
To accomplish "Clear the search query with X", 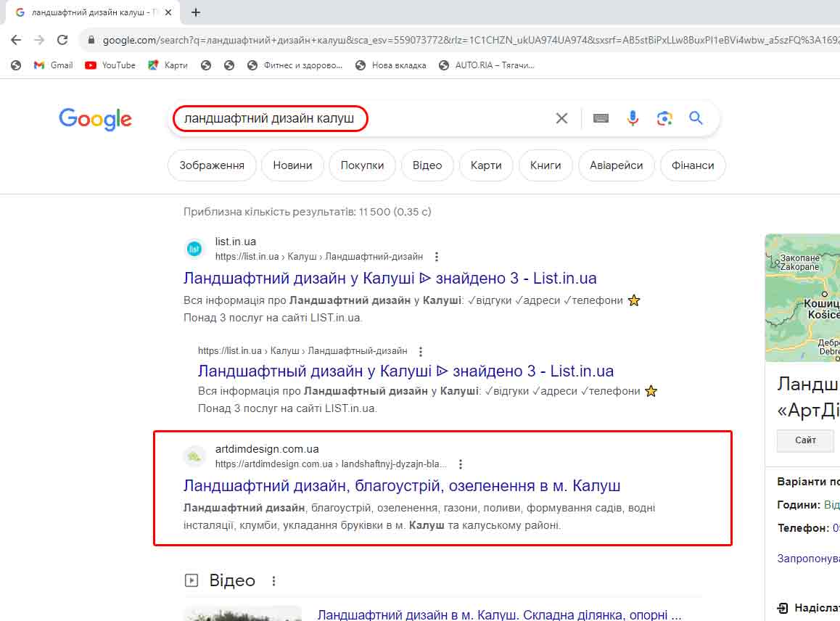I will 561,118.
